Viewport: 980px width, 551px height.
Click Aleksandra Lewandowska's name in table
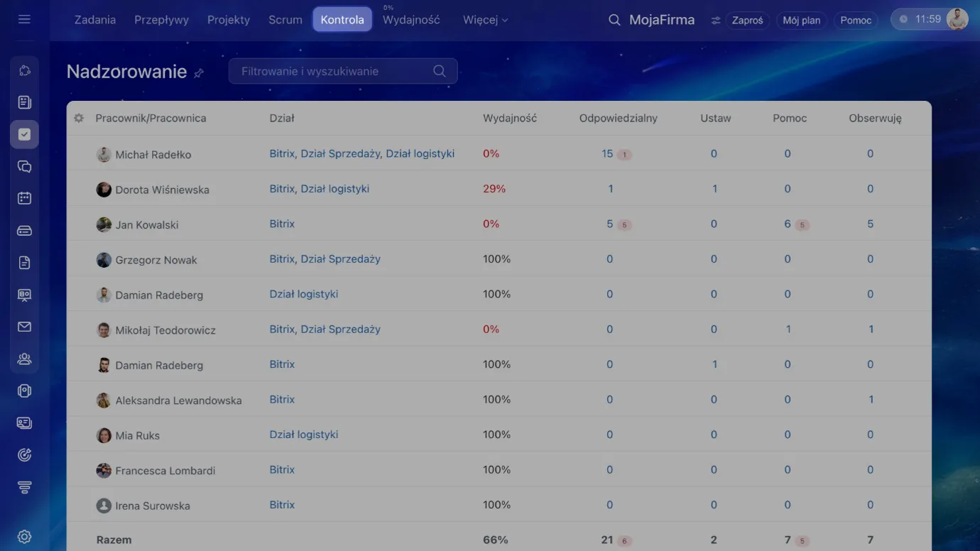(x=178, y=400)
